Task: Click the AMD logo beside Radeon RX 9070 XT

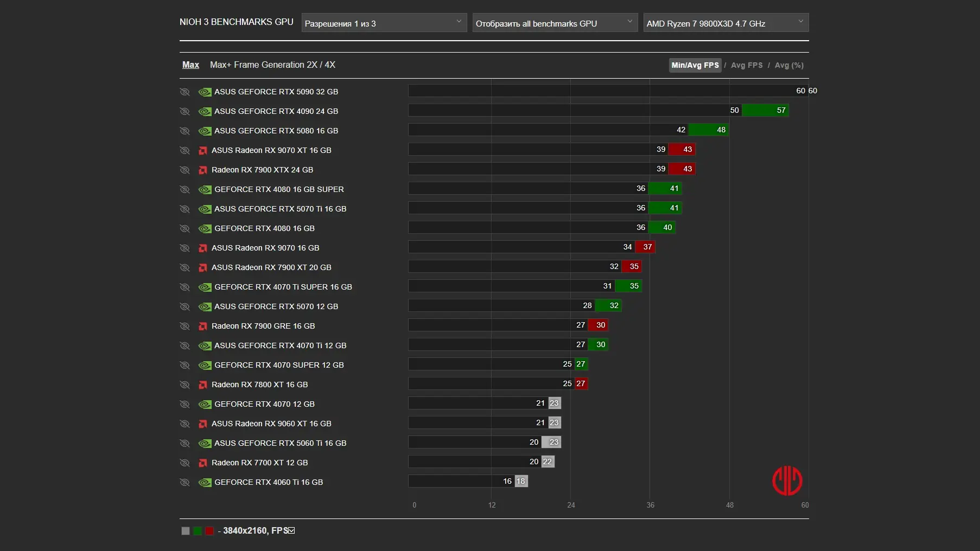Action: [x=203, y=151]
